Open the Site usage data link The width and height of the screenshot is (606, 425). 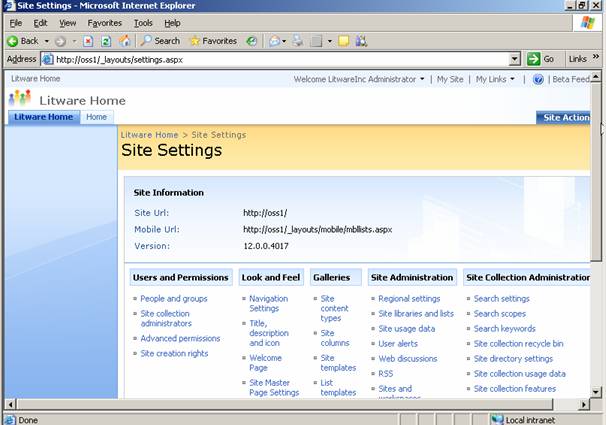407,329
